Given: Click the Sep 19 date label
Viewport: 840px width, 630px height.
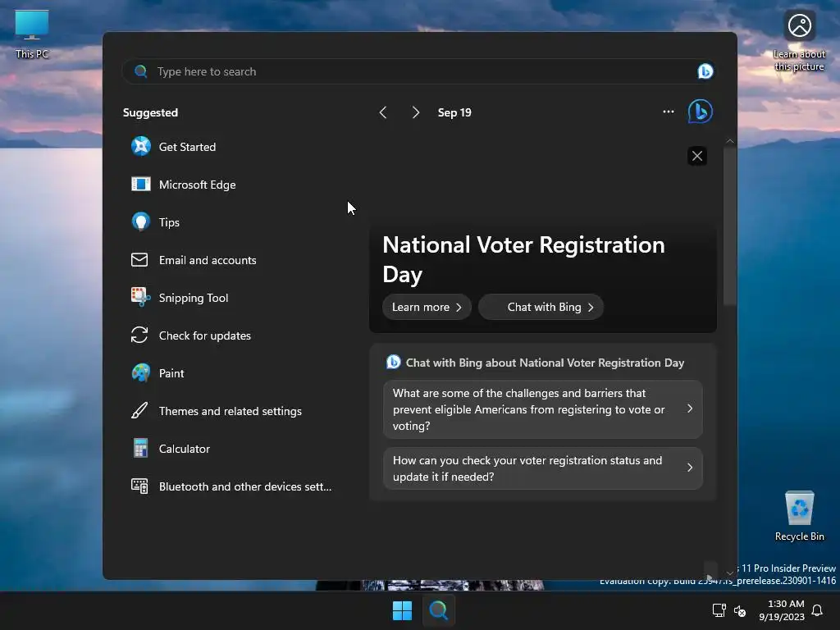Looking at the screenshot, I should click(454, 112).
